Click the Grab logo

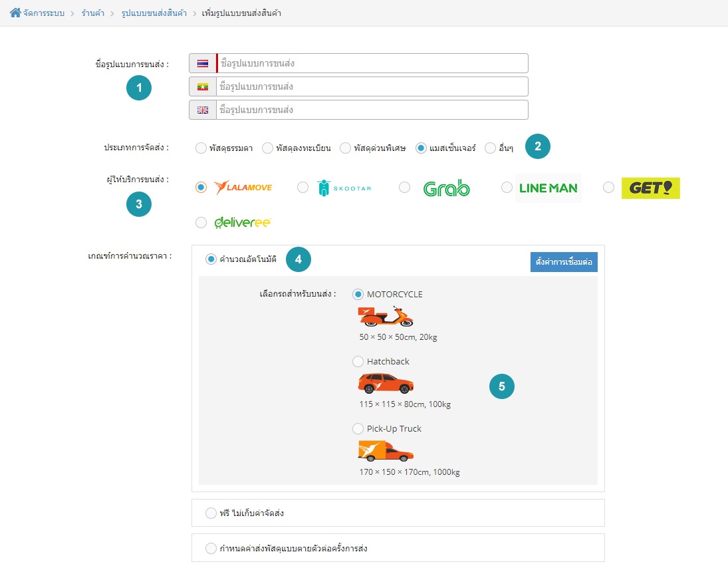coord(446,188)
